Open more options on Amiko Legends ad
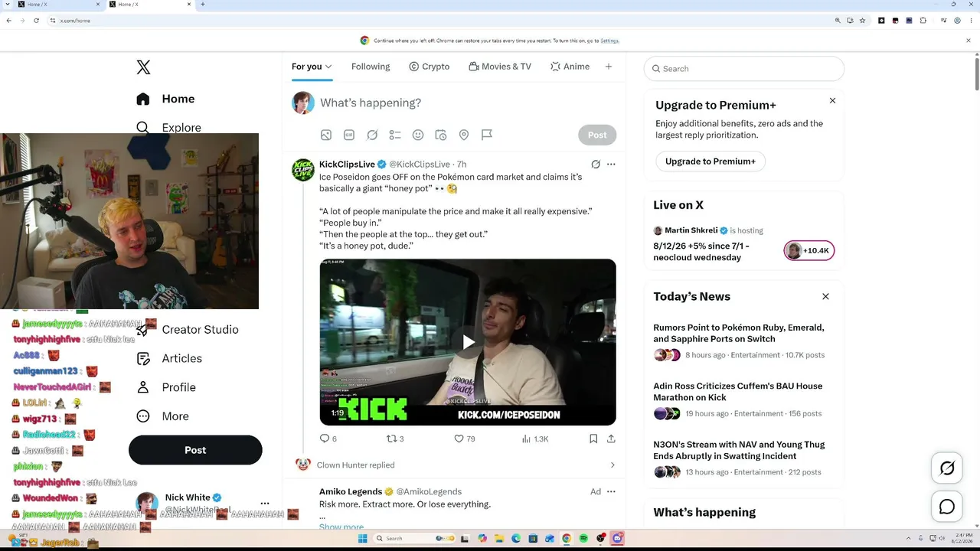Viewport: 980px width, 551px height. [x=611, y=491]
